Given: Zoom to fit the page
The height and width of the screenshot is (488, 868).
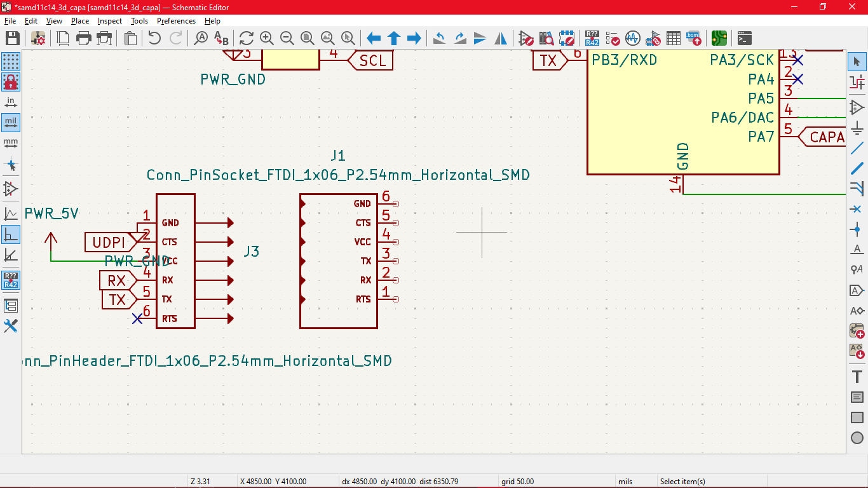Looking at the screenshot, I should click(x=308, y=38).
